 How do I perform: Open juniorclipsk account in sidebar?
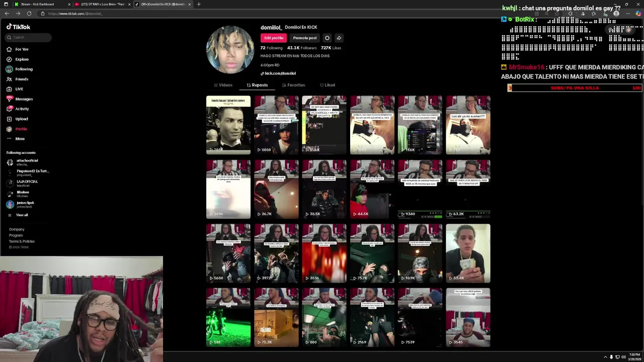(20, 204)
